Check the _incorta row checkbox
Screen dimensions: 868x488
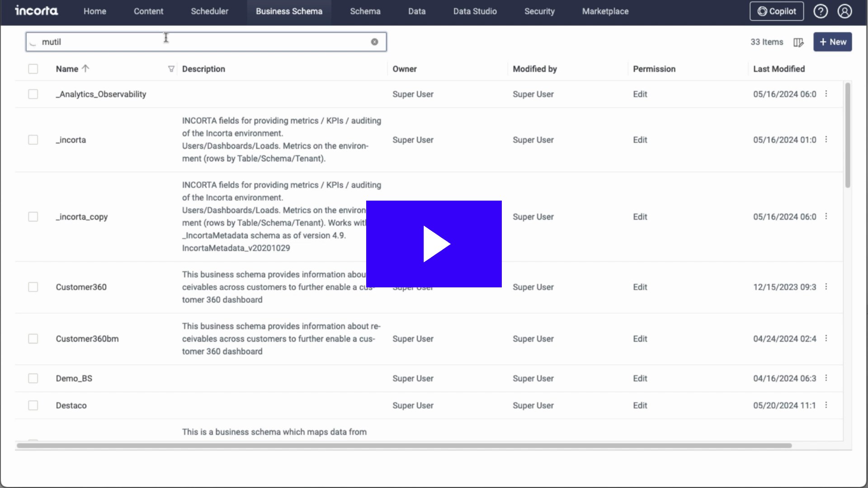pyautogui.click(x=33, y=140)
